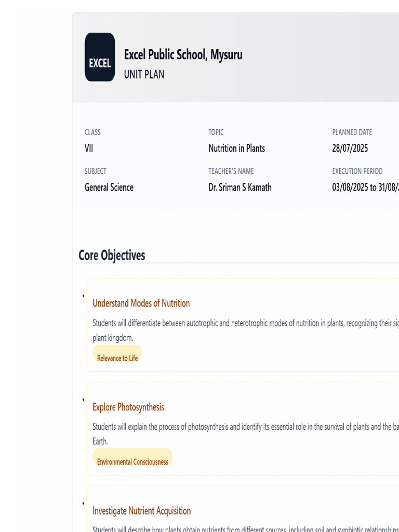Click the planned date 28/07/2025
The height and width of the screenshot is (532, 399).
[350, 148]
